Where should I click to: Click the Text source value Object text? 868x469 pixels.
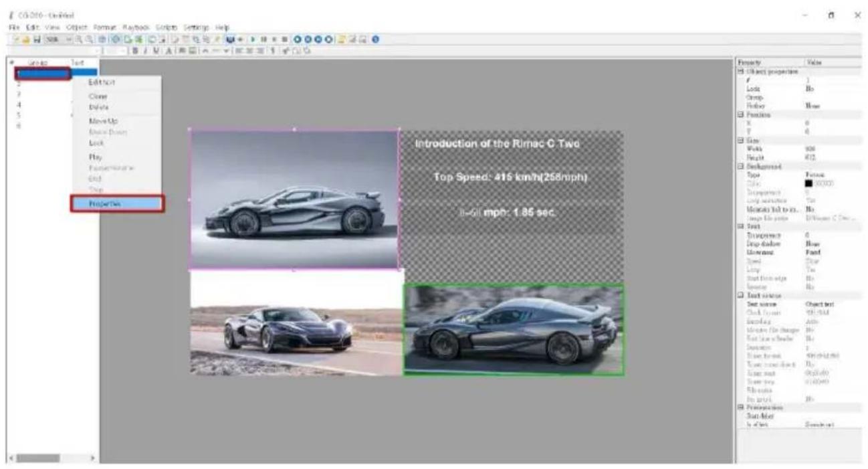tap(821, 304)
